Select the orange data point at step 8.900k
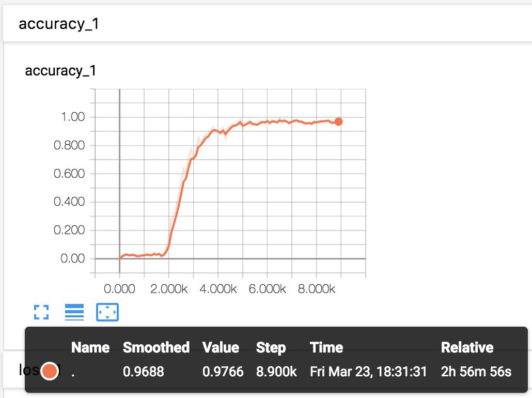The image size is (532, 398). [x=338, y=121]
